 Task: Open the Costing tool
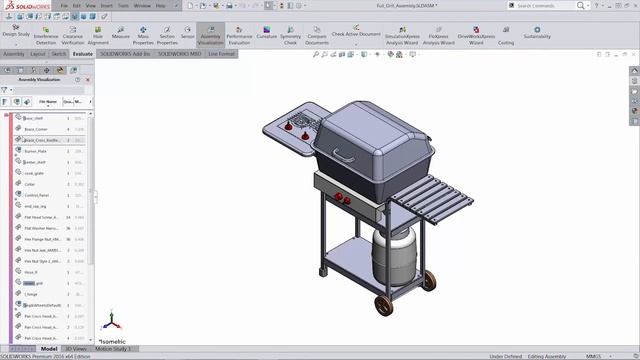[x=506, y=36]
